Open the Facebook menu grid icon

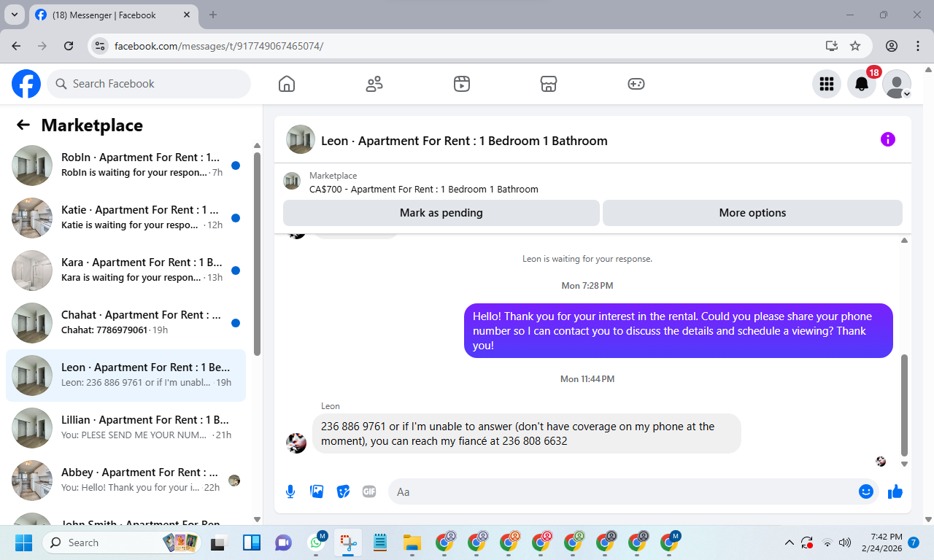coord(827,84)
